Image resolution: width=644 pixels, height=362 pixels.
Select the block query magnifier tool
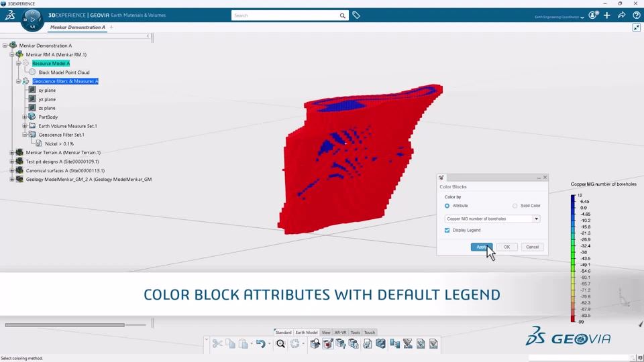point(315,343)
